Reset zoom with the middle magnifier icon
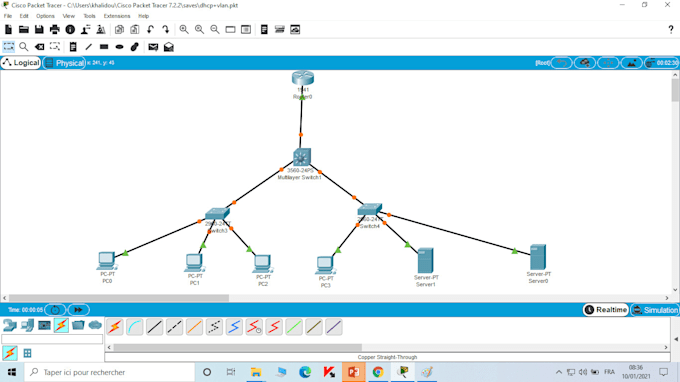Viewport: 680px width, 382px height. coord(199,29)
